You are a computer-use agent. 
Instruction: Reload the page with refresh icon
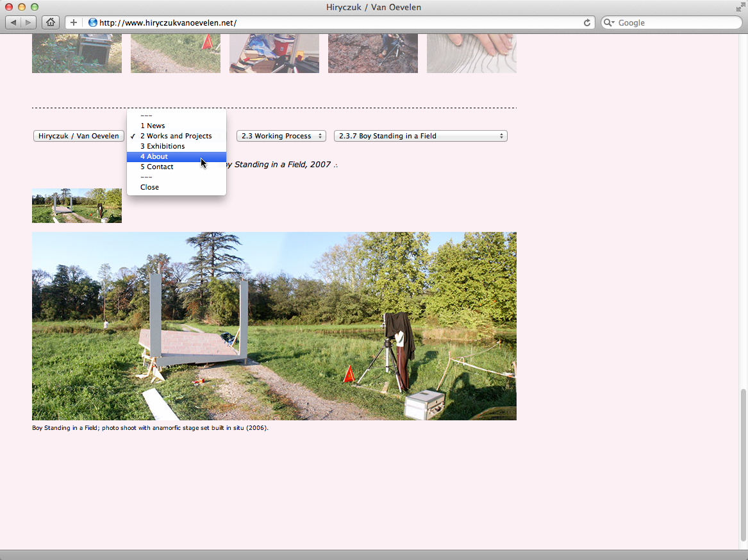pos(586,22)
